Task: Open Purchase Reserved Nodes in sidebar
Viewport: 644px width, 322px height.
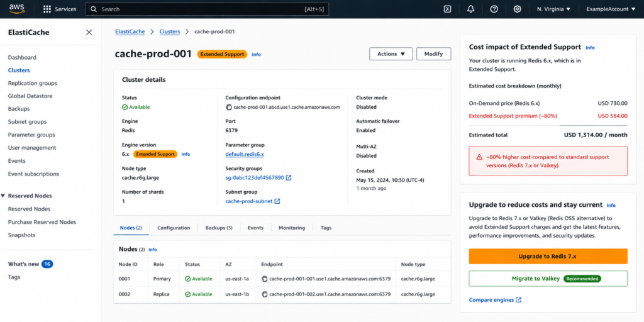Action: [x=42, y=222]
